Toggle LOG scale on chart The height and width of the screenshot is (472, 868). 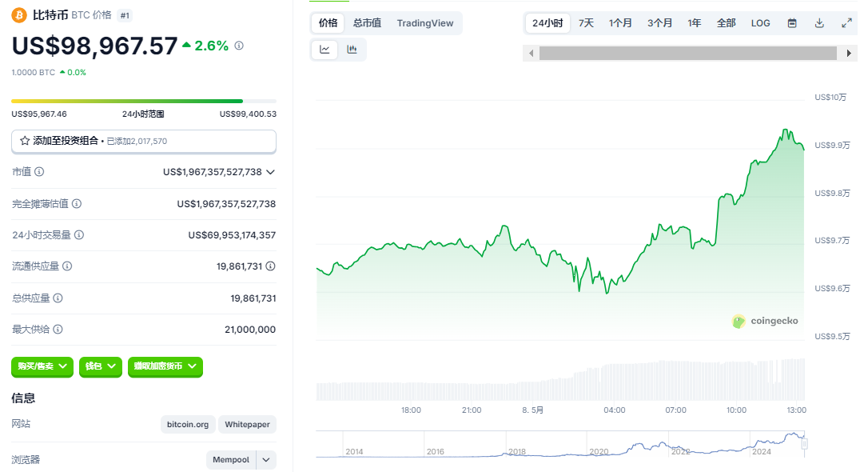tap(760, 23)
